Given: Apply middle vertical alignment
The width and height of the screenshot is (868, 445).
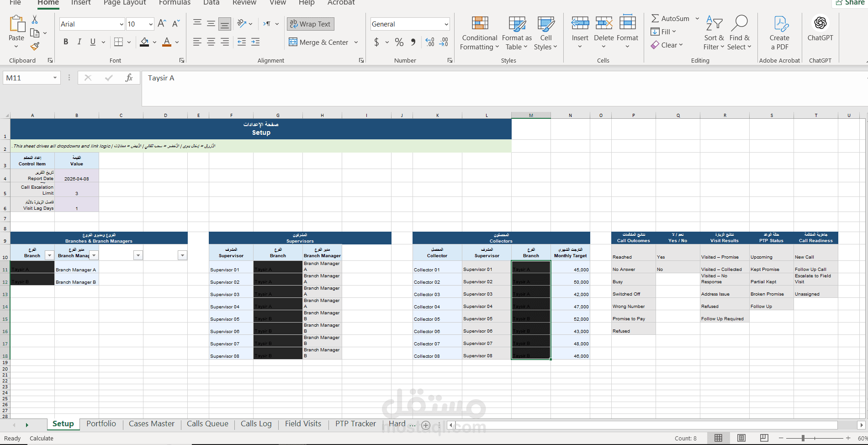Looking at the screenshot, I should 211,23.
